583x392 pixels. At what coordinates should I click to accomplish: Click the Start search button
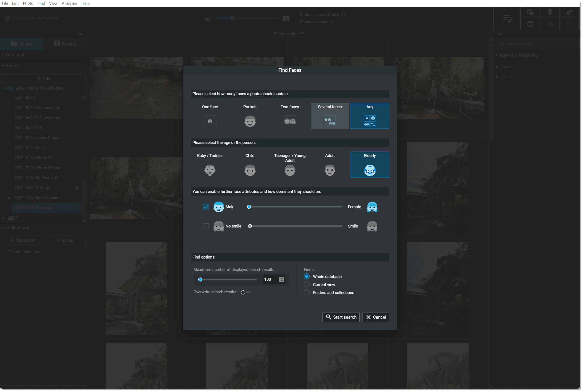341,317
